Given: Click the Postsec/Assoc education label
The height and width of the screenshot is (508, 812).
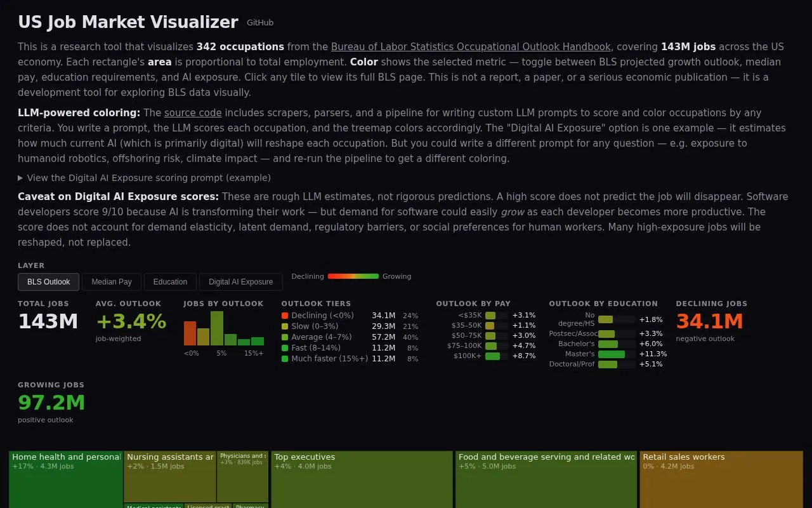Looking at the screenshot, I should pos(572,334).
